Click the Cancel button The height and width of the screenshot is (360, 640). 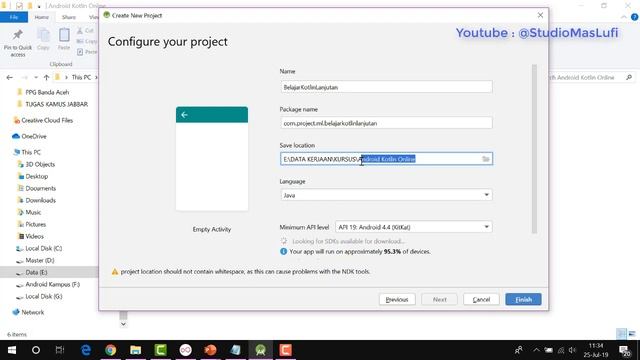[x=481, y=299]
